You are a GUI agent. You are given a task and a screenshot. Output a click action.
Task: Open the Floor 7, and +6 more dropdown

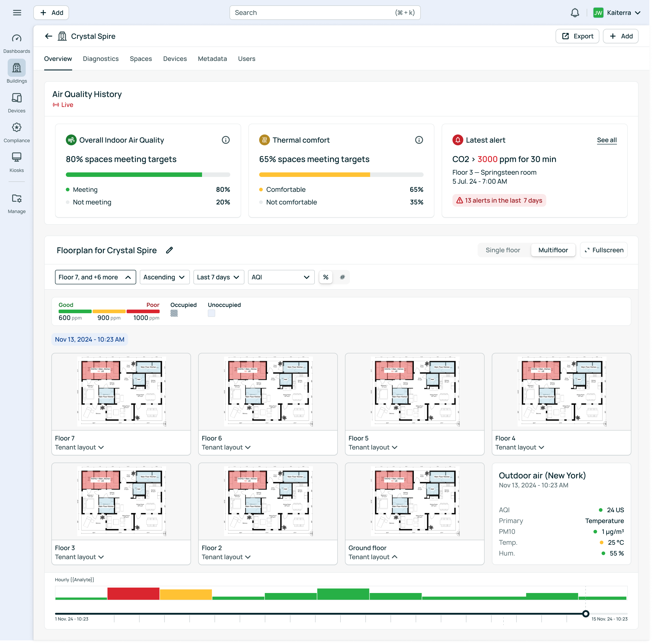tap(95, 277)
